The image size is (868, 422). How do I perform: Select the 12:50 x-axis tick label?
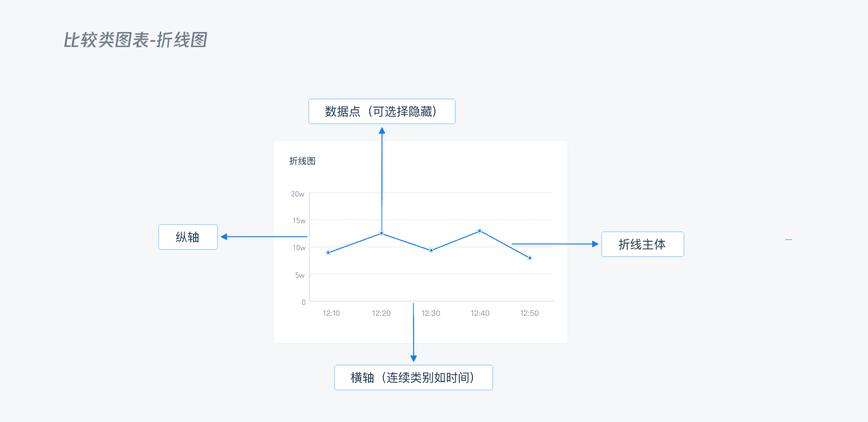pyautogui.click(x=529, y=313)
